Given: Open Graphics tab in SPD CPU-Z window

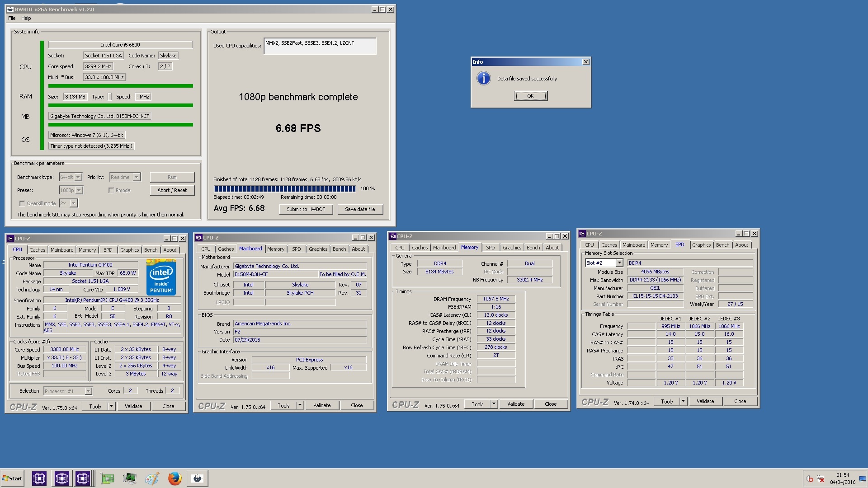Looking at the screenshot, I should (x=701, y=245).
